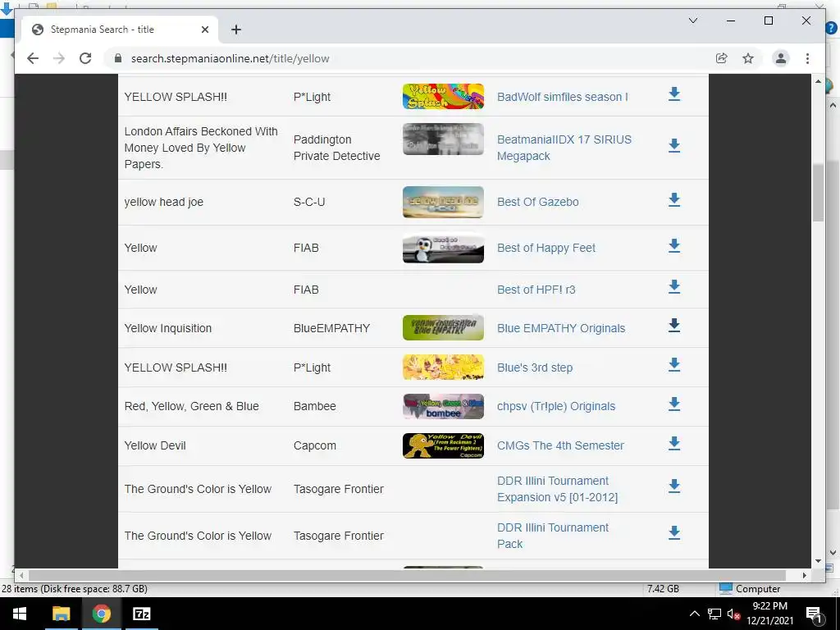Download Red, Yellow, Green & Blue by Bambee
This screenshot has width=840, height=630.
click(674, 404)
